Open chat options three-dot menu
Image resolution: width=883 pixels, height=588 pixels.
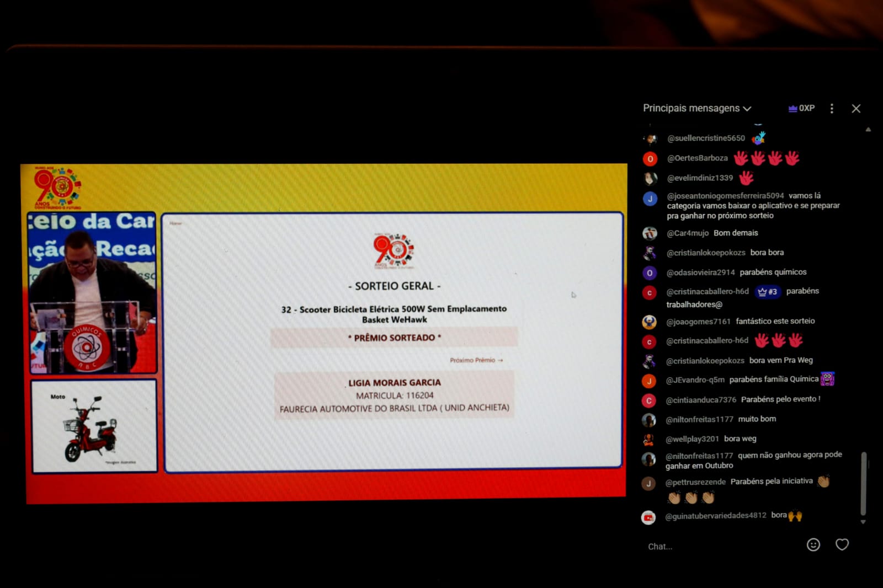tap(832, 109)
